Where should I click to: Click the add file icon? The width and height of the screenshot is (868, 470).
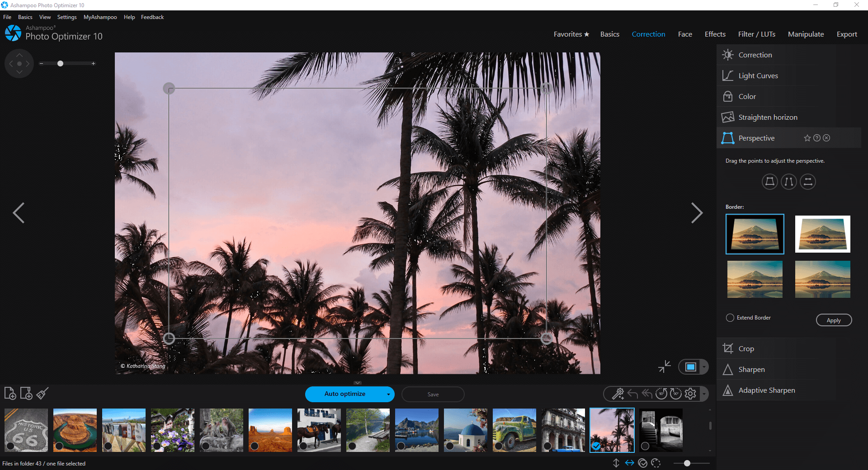point(10,394)
